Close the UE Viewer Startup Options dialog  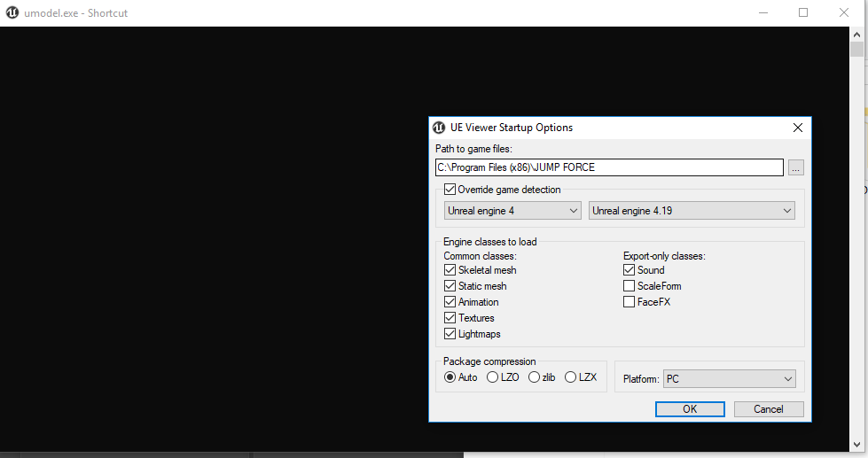tap(798, 128)
